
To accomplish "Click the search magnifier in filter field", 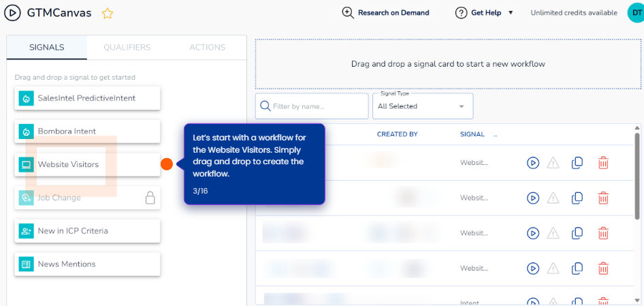I will coord(265,106).
